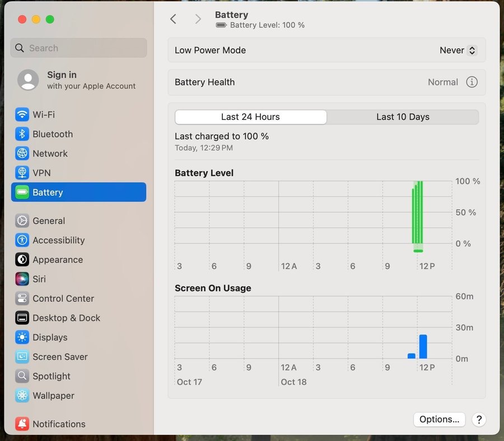The width and height of the screenshot is (504, 441).
Task: Open the Screen Saver icon
Action: (22, 357)
